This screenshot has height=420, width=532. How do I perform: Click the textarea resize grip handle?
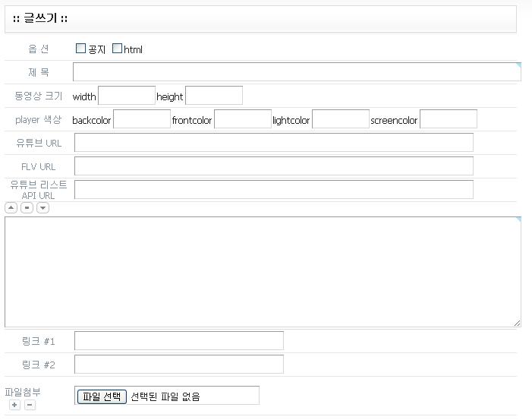(517, 324)
